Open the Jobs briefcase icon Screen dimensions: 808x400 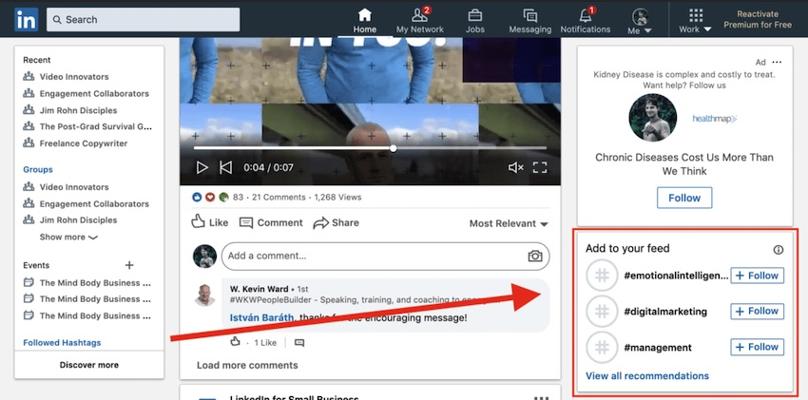point(475,15)
